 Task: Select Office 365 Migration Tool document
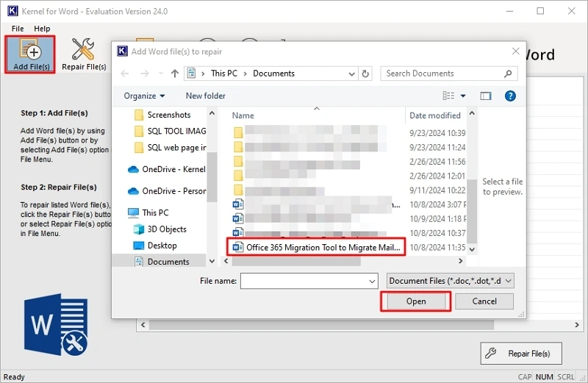(x=316, y=248)
